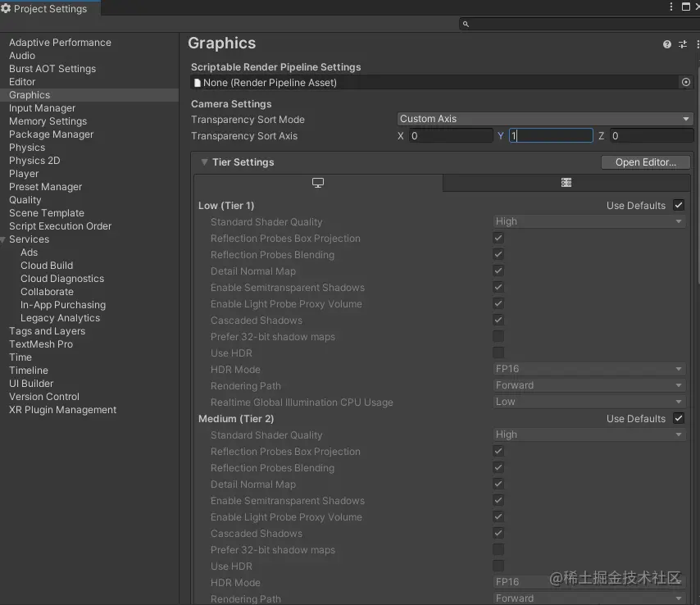Toggle Tier 2 Cascaded Shadows checkbox
The image size is (700, 605).
pos(498,533)
